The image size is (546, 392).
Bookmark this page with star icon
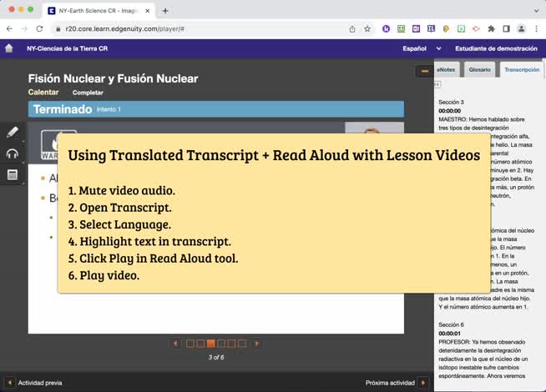tap(367, 28)
